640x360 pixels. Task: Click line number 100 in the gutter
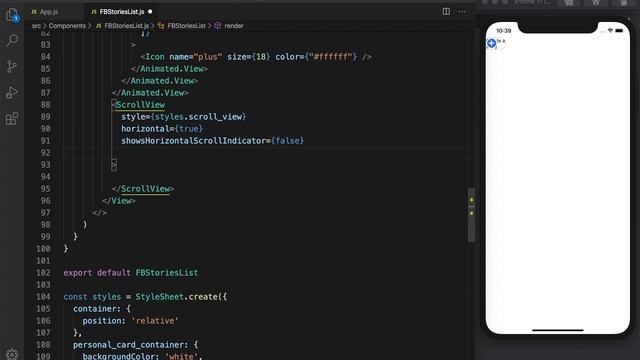[44, 249]
